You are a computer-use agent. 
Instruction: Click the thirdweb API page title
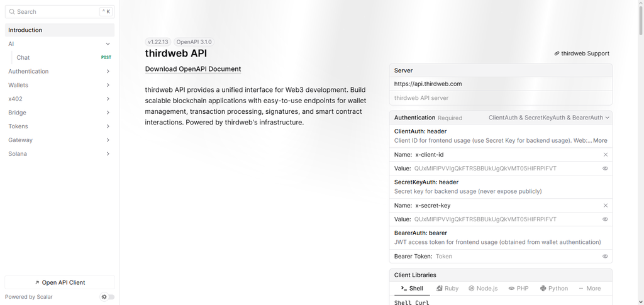click(176, 53)
